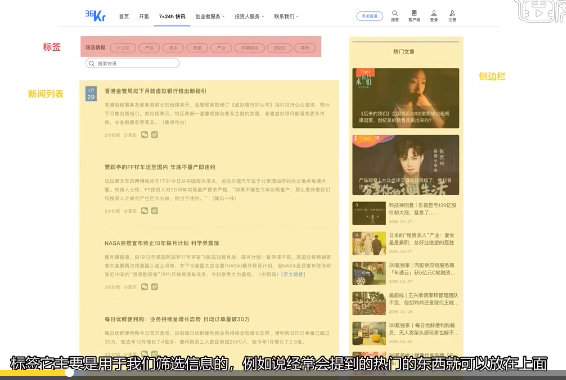Expand the 联系我们 dropdown menu
Image resolution: width=566 pixels, height=380 pixels.
pyautogui.click(x=286, y=17)
